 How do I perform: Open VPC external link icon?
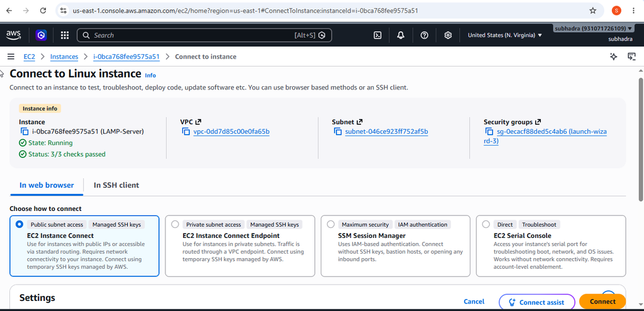[198, 122]
